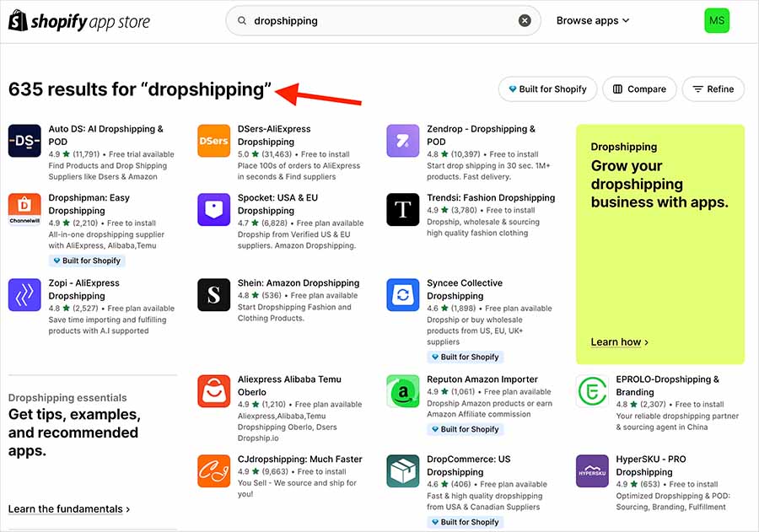Open the Refine filters button
The width and height of the screenshot is (759, 532).
pos(713,89)
